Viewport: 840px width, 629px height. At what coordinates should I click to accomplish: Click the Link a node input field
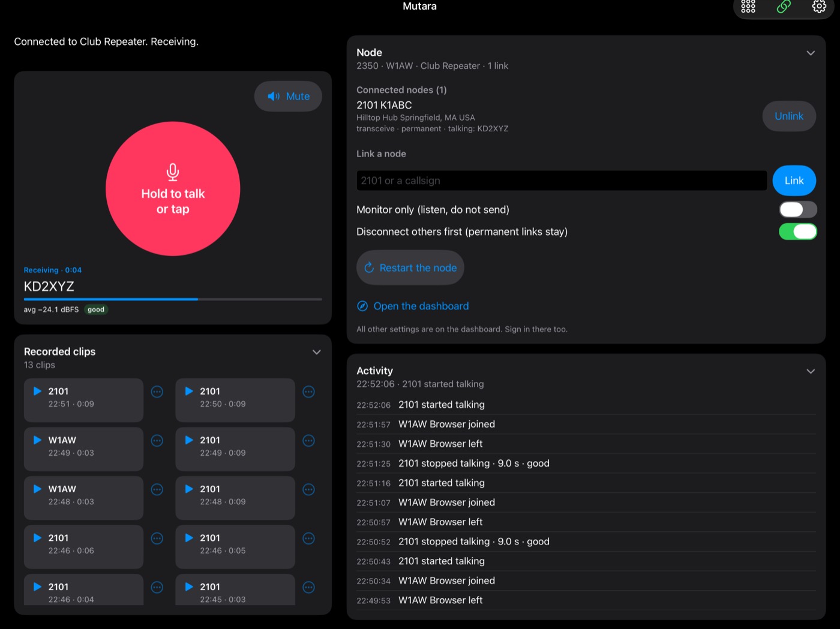(562, 180)
